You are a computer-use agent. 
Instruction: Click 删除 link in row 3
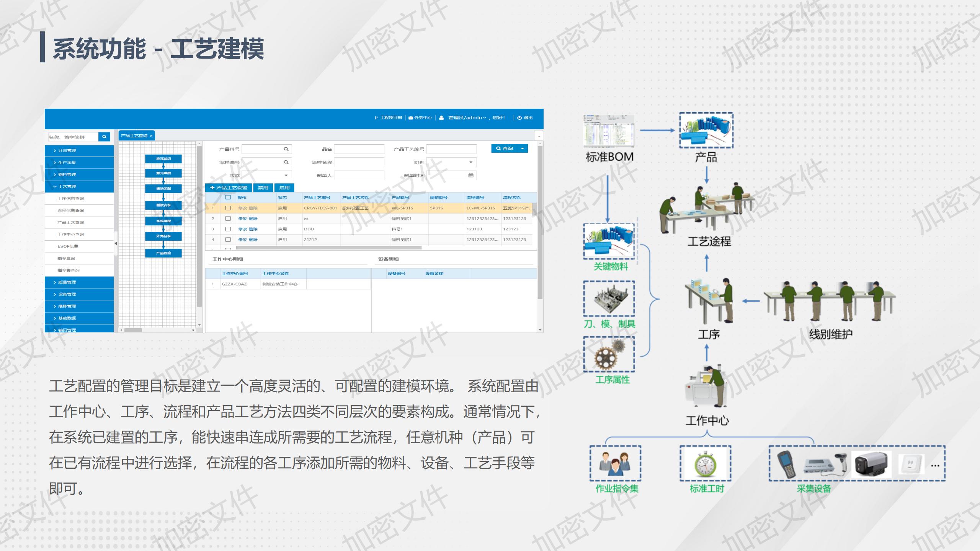(253, 229)
